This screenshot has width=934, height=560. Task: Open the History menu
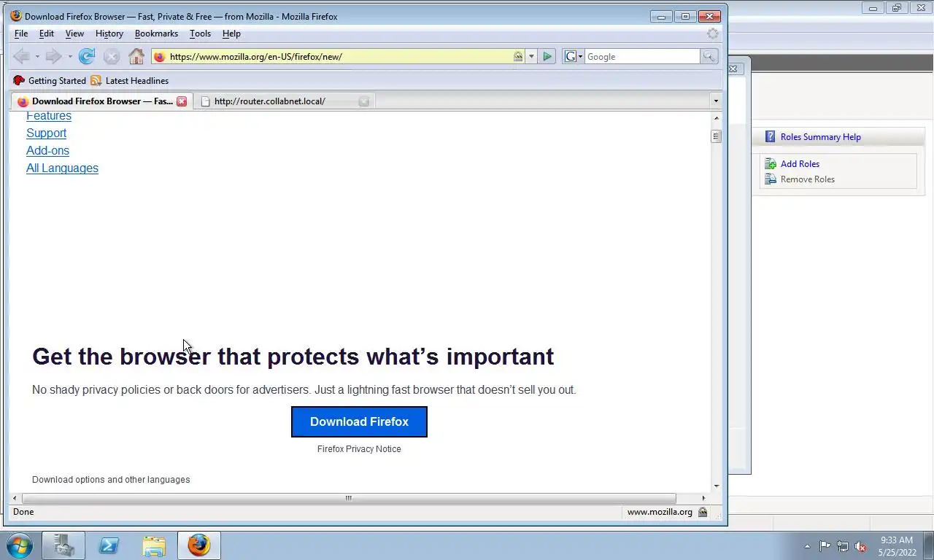point(109,34)
